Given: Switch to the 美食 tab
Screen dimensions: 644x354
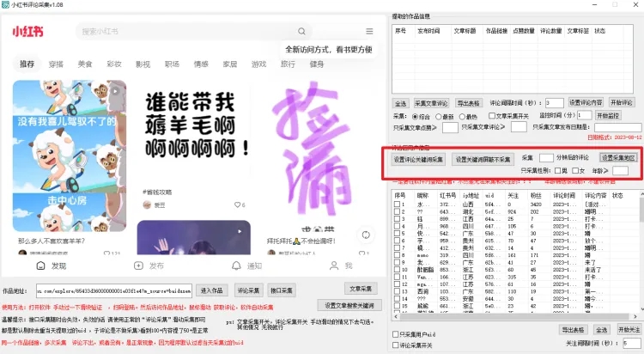Looking at the screenshot, I should point(85,64).
